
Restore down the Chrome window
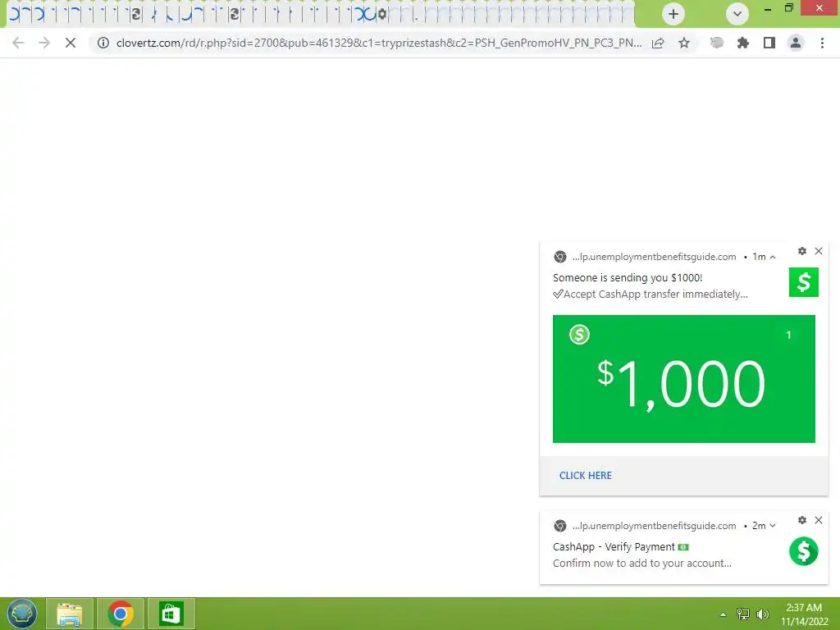(x=788, y=8)
